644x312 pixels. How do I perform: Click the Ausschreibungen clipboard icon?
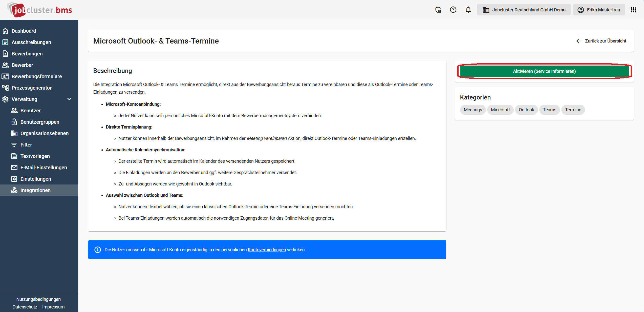(x=5, y=42)
